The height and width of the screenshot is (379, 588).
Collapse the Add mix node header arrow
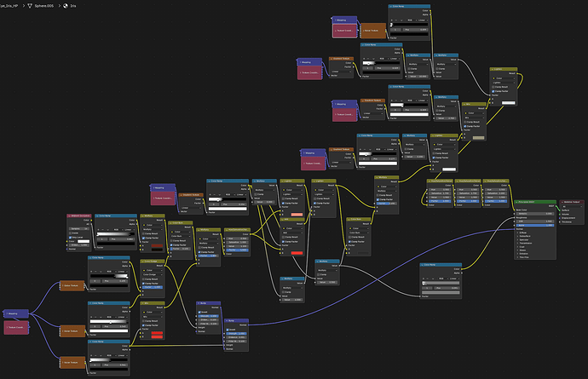tap(282, 219)
